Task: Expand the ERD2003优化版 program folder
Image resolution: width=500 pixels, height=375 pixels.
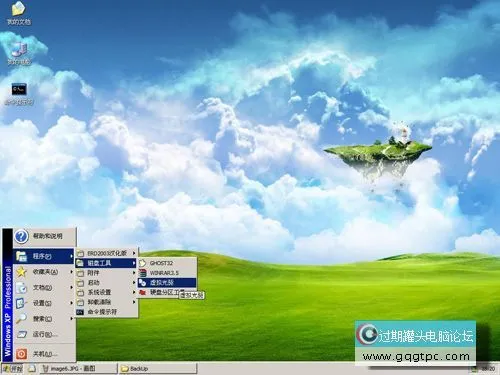Action: (x=106, y=253)
